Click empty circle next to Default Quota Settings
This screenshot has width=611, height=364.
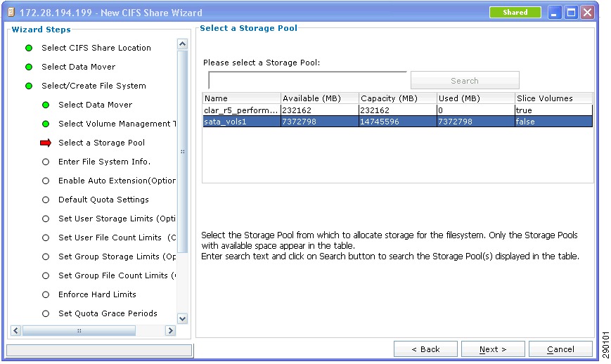tap(46, 200)
